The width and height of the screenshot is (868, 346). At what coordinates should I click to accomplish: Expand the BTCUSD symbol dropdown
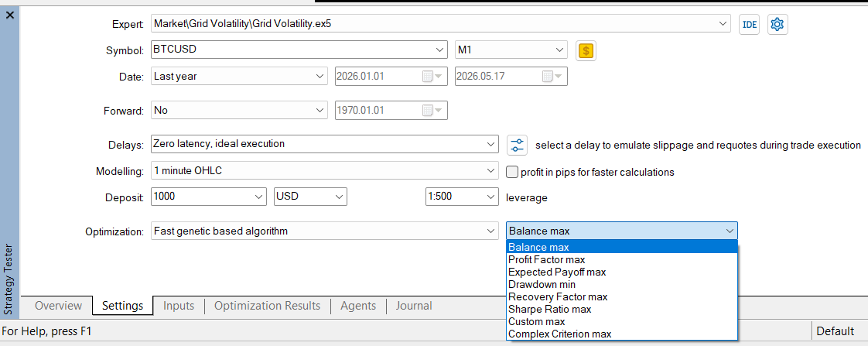(x=439, y=50)
